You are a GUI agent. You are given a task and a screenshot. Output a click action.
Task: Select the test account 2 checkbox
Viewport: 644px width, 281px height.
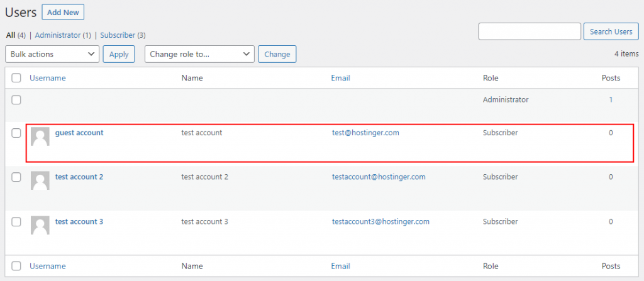[16, 177]
